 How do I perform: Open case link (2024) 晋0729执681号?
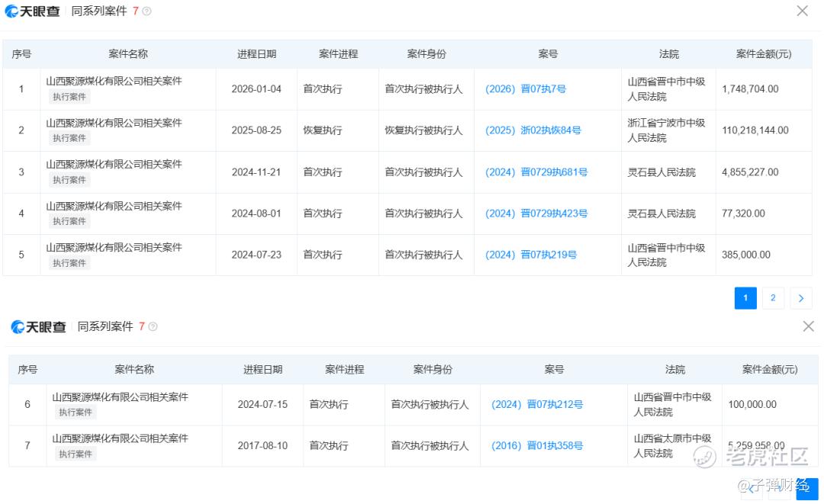pos(536,172)
